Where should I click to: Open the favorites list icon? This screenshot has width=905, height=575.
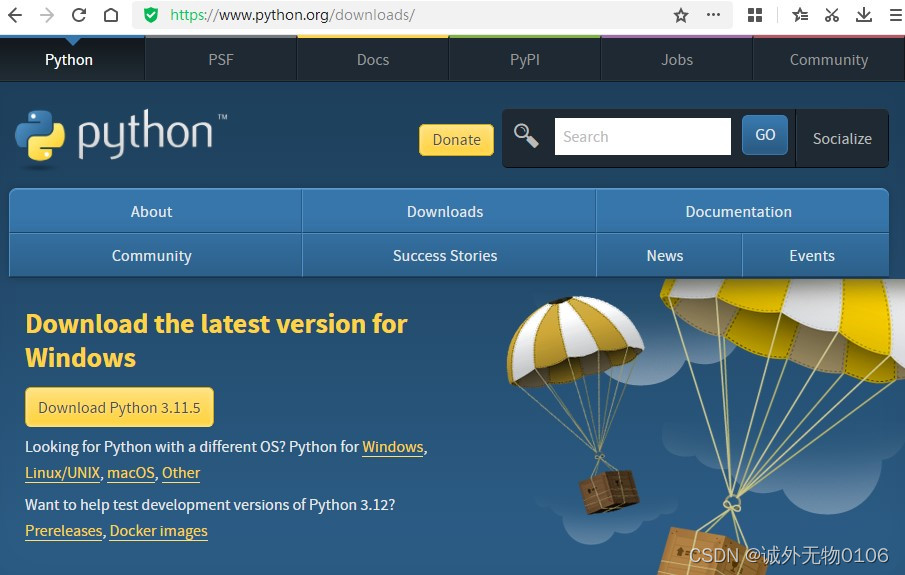(800, 15)
